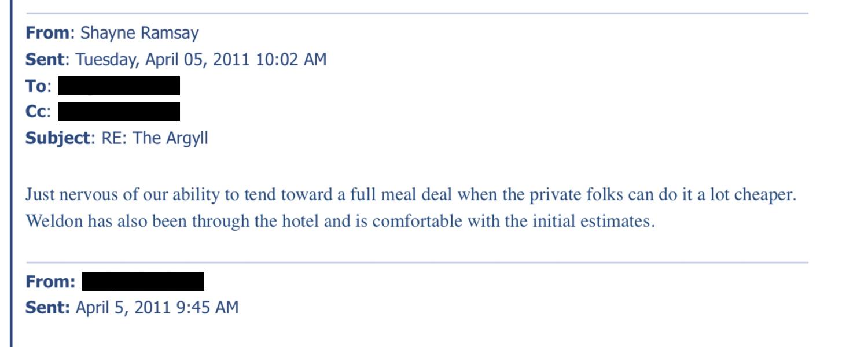
Task: Click the vertical quote bar on left edge
Action: pos(11,173)
